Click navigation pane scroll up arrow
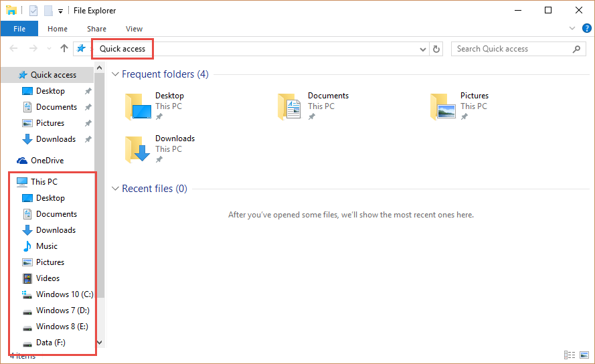 [100, 68]
